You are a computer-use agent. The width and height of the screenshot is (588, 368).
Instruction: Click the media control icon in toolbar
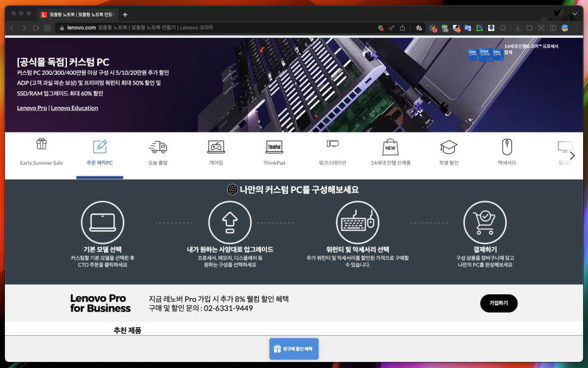(x=530, y=28)
